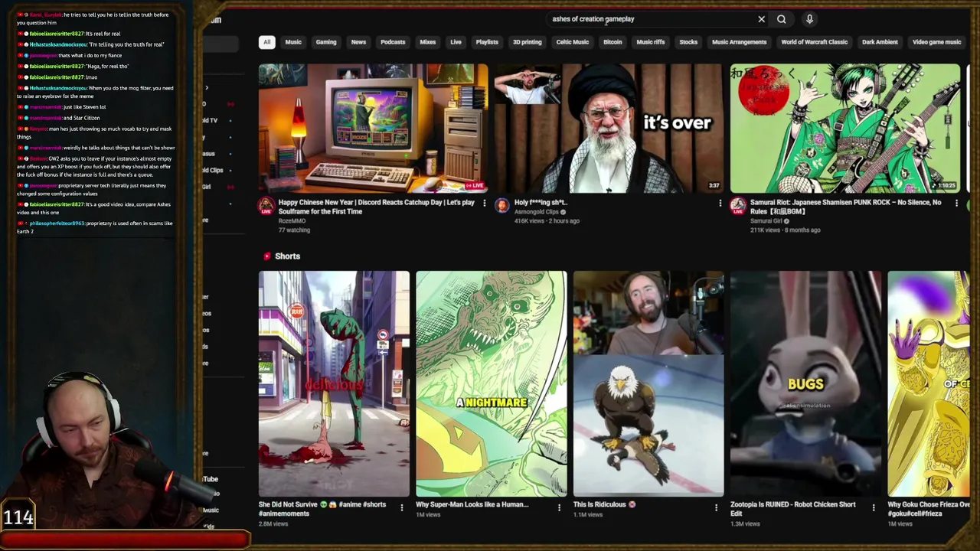Open 'Samurai Riot: Japanese Shamisen PUNK ROCK' title
980x551 pixels.
click(x=845, y=207)
